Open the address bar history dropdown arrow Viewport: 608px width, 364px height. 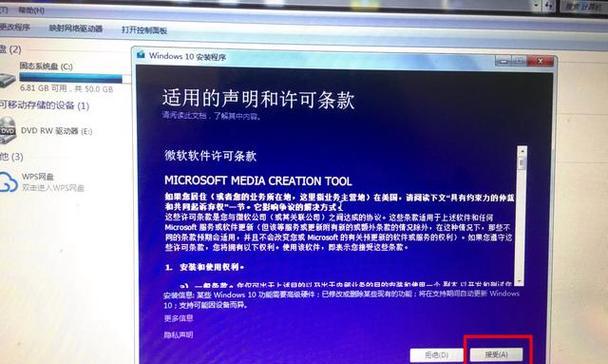coord(537,5)
